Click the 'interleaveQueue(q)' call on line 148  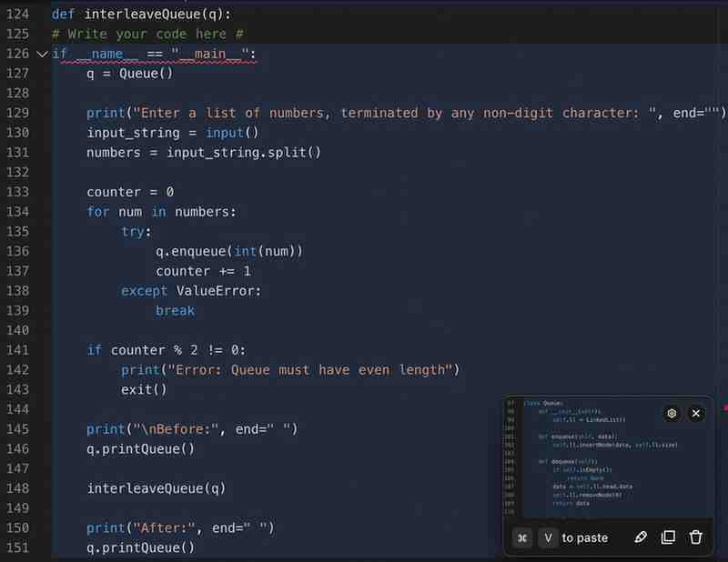[x=156, y=488]
